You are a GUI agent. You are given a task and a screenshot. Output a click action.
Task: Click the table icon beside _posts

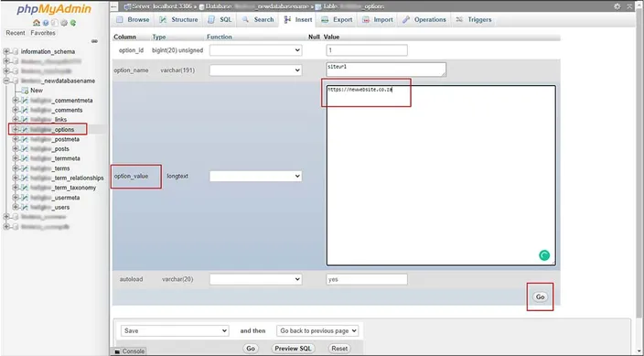(x=25, y=149)
